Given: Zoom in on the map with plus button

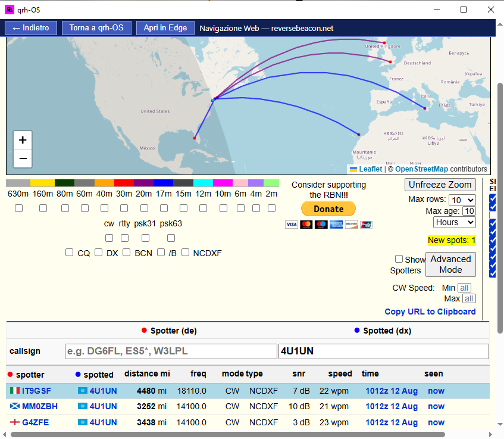Looking at the screenshot, I should coord(23,140).
